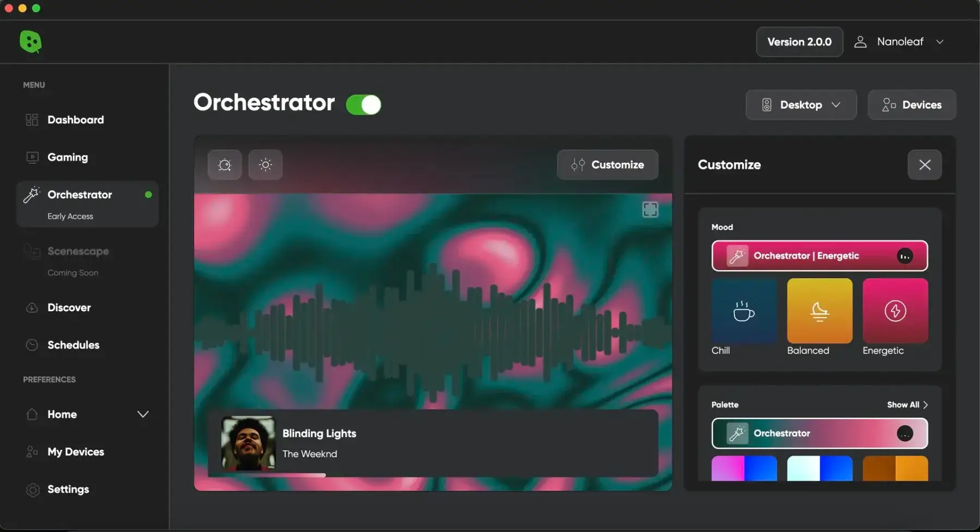Screen dimensions: 980x532
Task: Click the green active status dot on Orchestrator
Action: (x=148, y=194)
